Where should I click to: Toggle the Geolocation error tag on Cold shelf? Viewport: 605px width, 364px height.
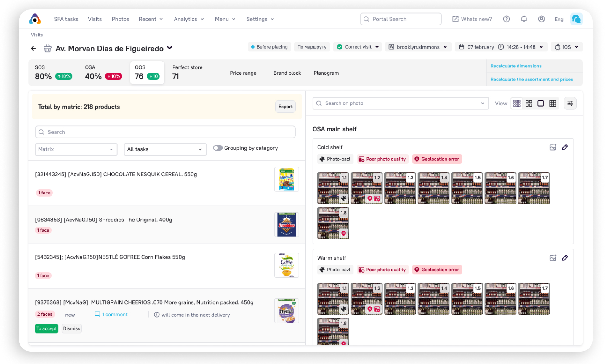437,159
